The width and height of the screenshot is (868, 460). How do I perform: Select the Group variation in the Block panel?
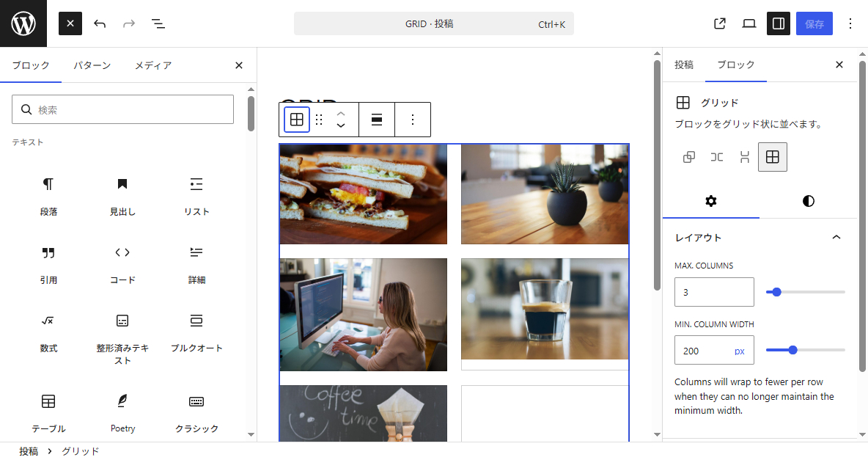(688, 156)
